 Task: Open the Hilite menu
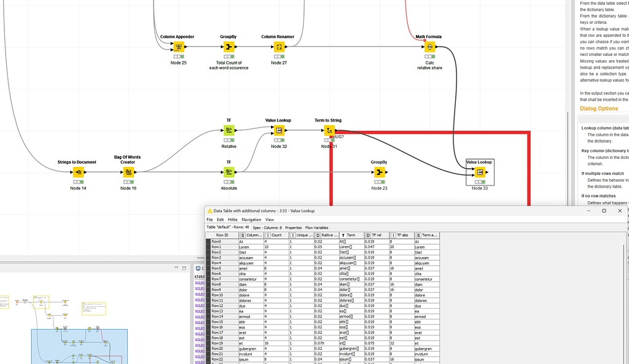pyautogui.click(x=232, y=219)
